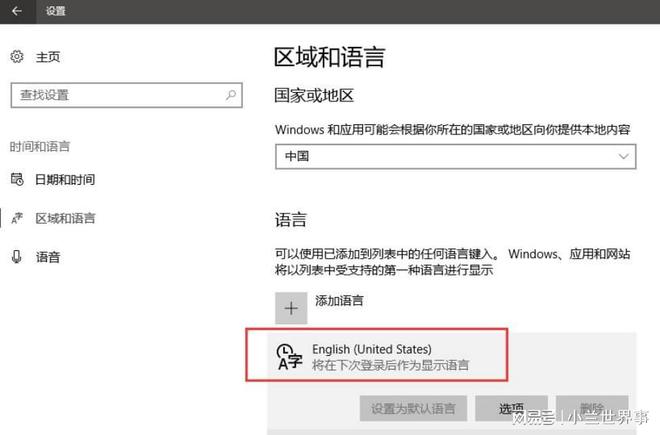
Task: Select 区域和语言 in the sidebar
Action: (65, 218)
